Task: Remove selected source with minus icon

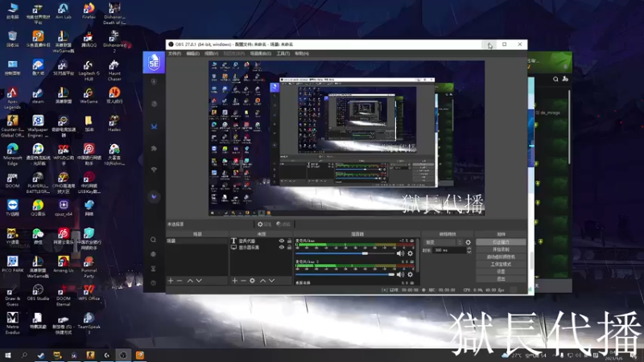Action: coord(243,281)
